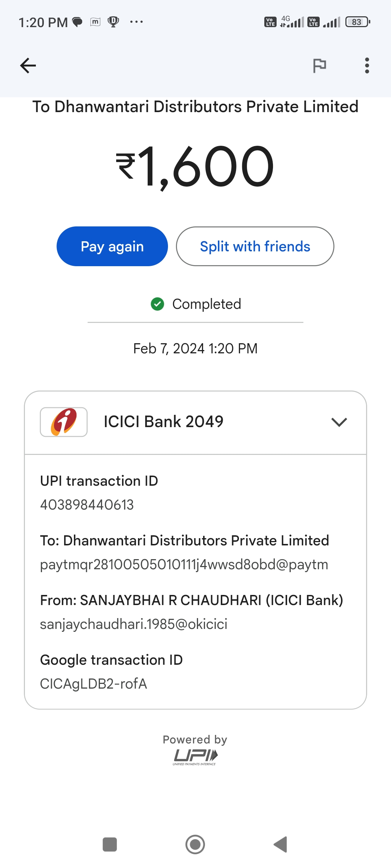Tap Split with friends button
This screenshot has height=868, width=391.
point(255,246)
